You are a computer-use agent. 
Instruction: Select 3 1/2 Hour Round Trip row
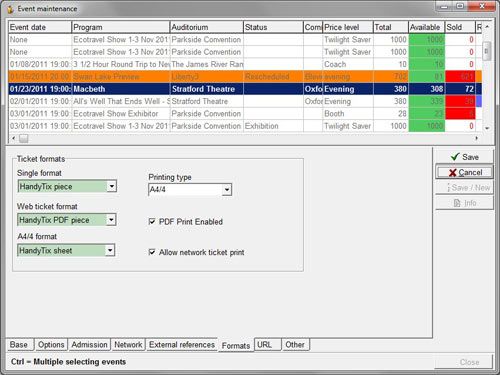click(245, 64)
